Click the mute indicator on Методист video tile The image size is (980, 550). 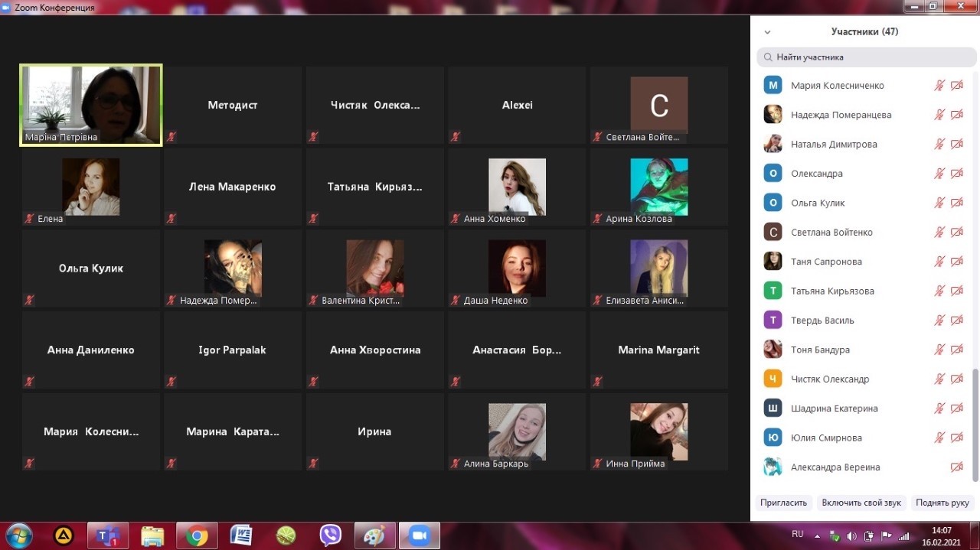[x=171, y=137]
